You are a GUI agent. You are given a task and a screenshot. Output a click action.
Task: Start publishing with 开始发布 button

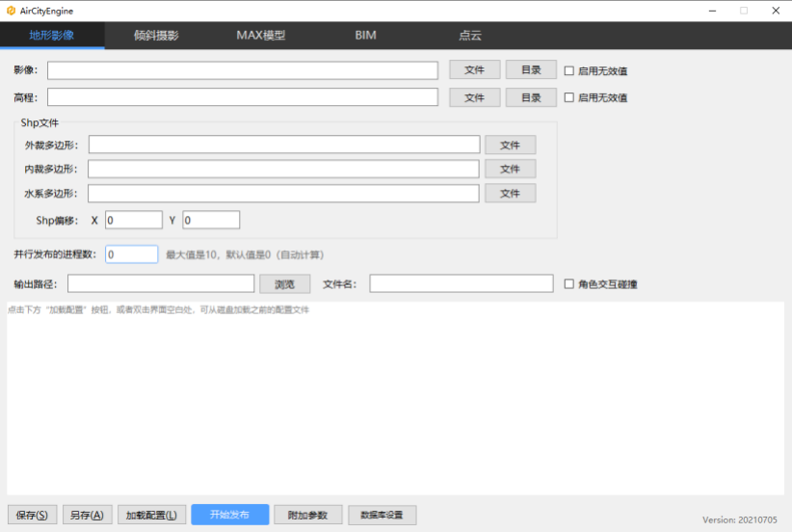click(x=230, y=515)
